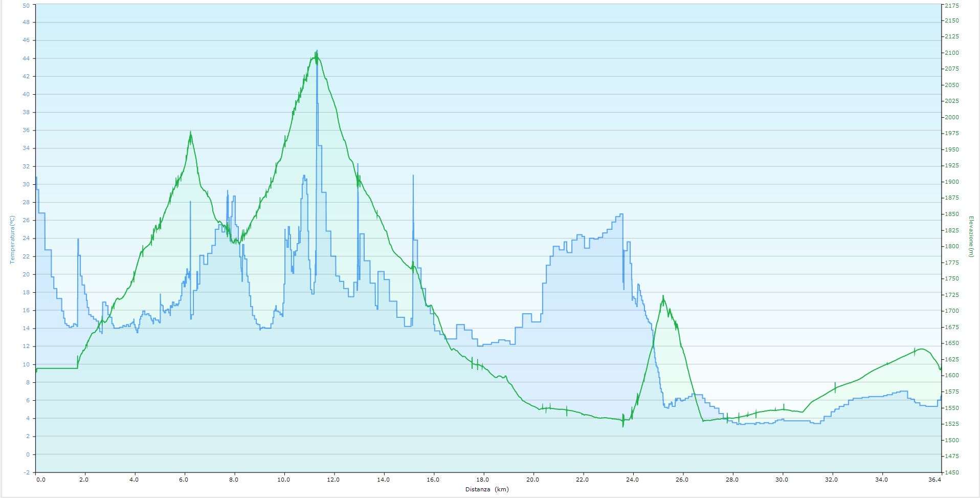Click the 0.0 distance axis label
980x498 pixels.
pyautogui.click(x=40, y=480)
